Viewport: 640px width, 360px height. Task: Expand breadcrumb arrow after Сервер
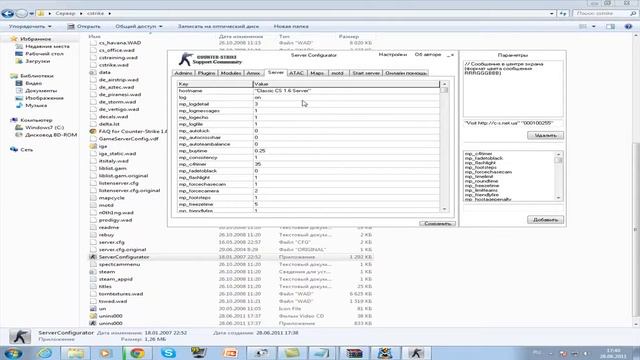[81, 13]
